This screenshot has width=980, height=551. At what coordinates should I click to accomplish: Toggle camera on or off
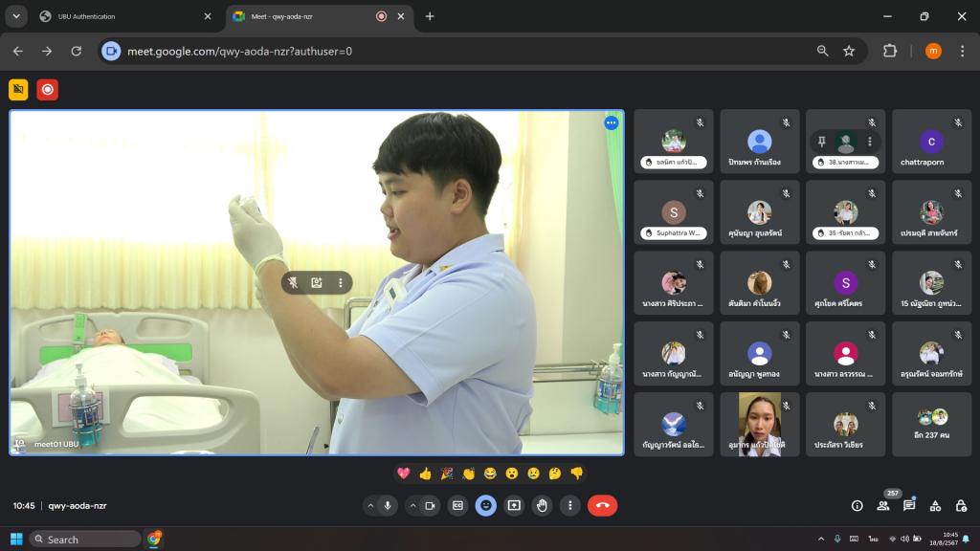click(431, 506)
